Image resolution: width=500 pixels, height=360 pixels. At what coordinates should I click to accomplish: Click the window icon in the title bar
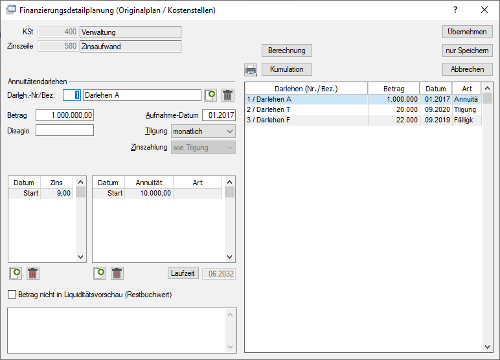(11, 10)
